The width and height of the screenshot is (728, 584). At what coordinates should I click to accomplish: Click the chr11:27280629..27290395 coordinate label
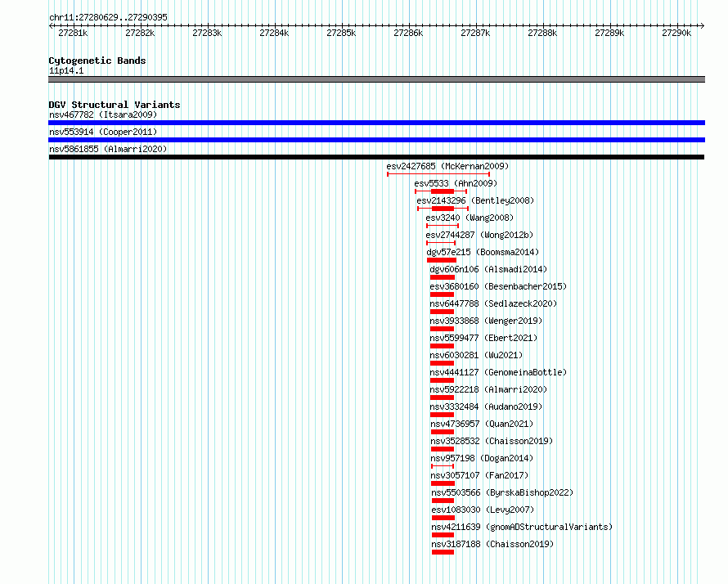click(108, 17)
